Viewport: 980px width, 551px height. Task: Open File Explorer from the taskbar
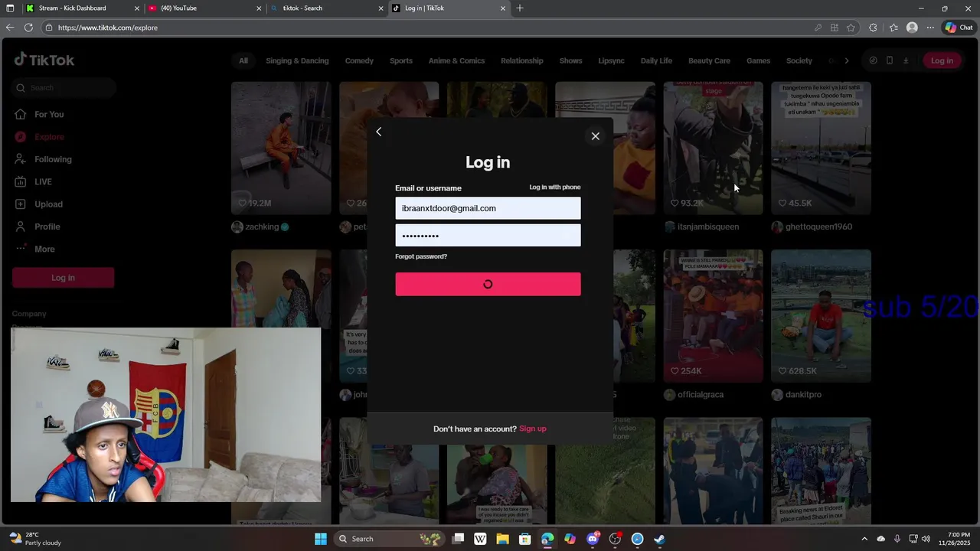pos(503,539)
